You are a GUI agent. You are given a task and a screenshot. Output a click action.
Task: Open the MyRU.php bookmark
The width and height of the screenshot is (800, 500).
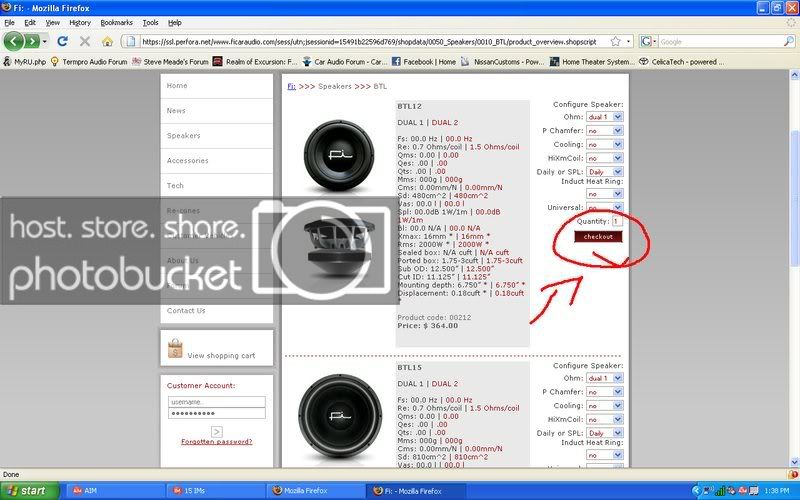[24, 62]
